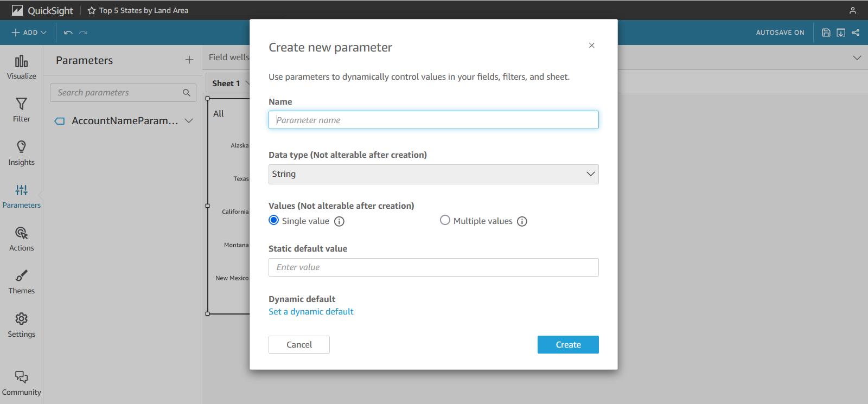Viewport: 868px width, 404px height.
Task: Click the undo arrow in toolbar
Action: 68,33
